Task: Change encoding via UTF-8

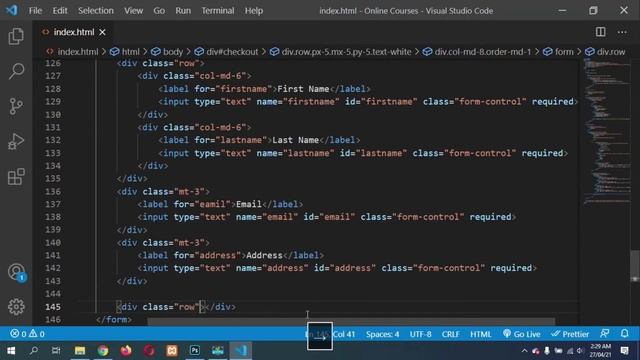Action: [420, 334]
